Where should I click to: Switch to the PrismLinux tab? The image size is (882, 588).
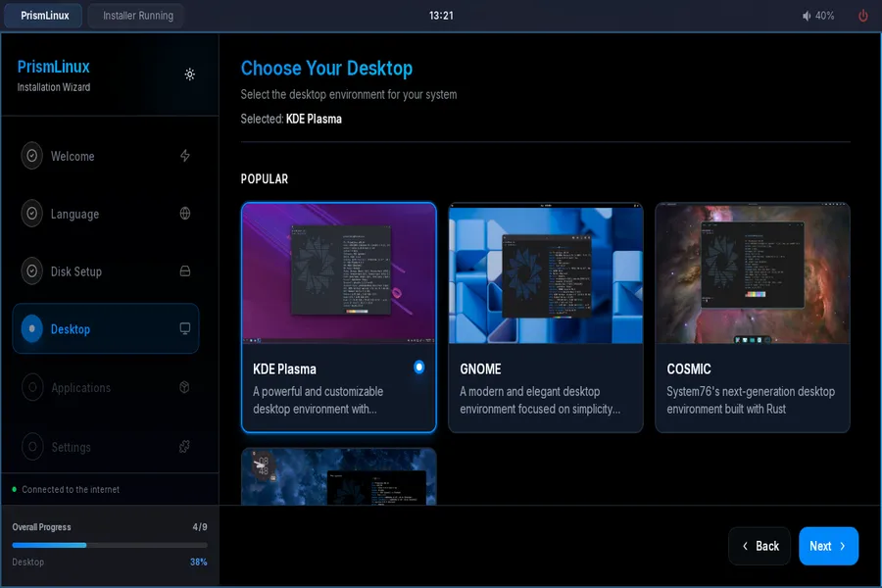(x=45, y=16)
